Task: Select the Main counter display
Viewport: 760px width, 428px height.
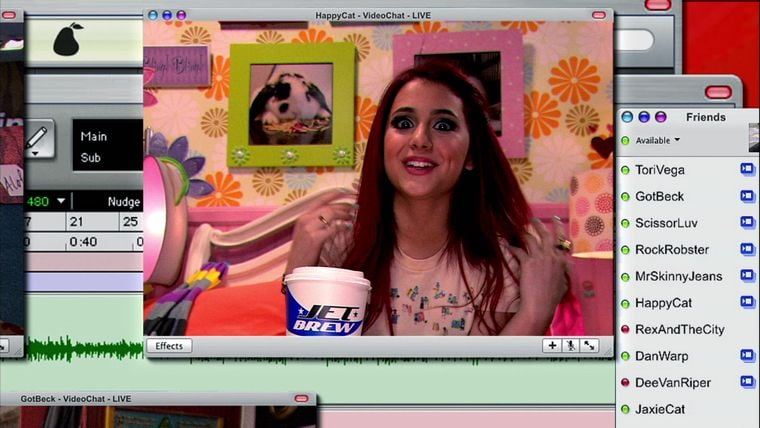Action: click(94, 137)
